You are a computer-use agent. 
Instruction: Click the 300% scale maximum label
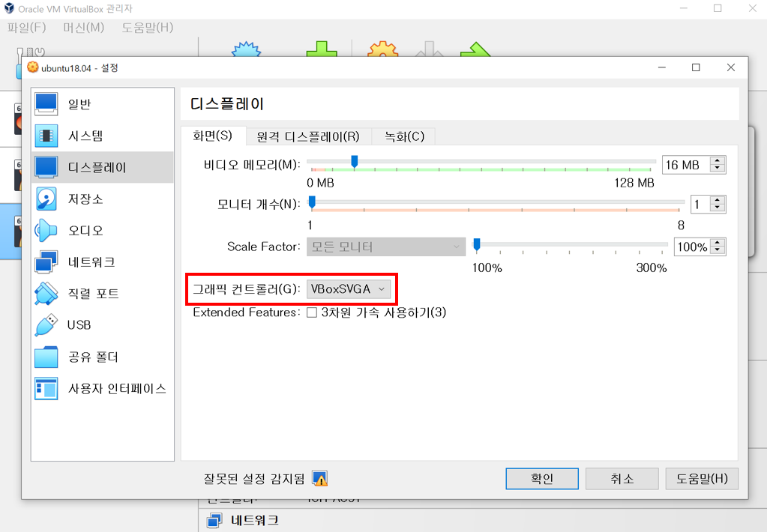click(651, 268)
